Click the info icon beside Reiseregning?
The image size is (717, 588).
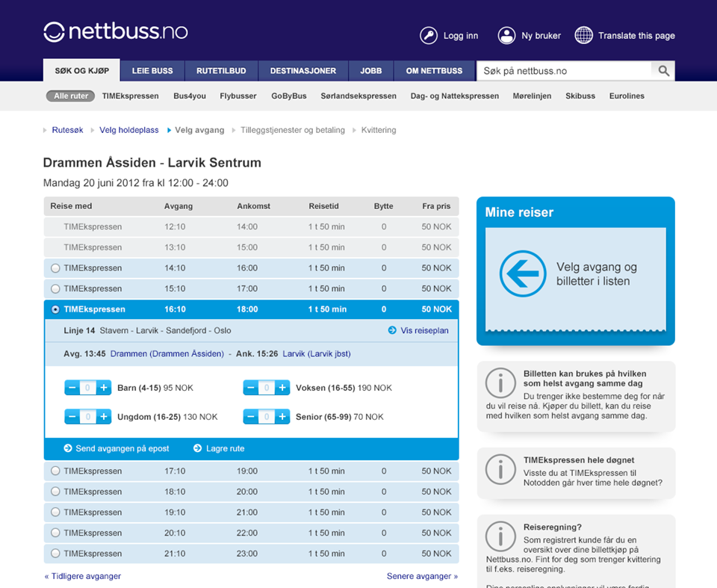[500, 536]
